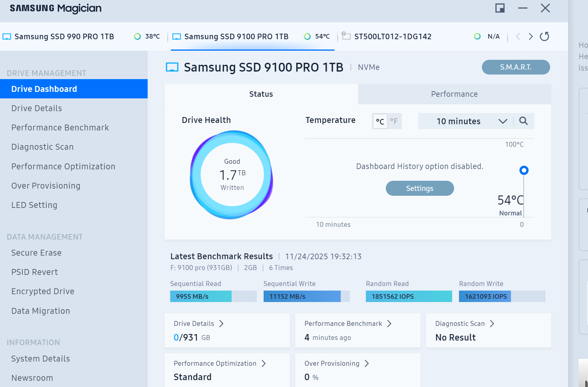Viewport: 588px width, 387px height.
Task: Click the NVMe interface label
Action: click(369, 67)
